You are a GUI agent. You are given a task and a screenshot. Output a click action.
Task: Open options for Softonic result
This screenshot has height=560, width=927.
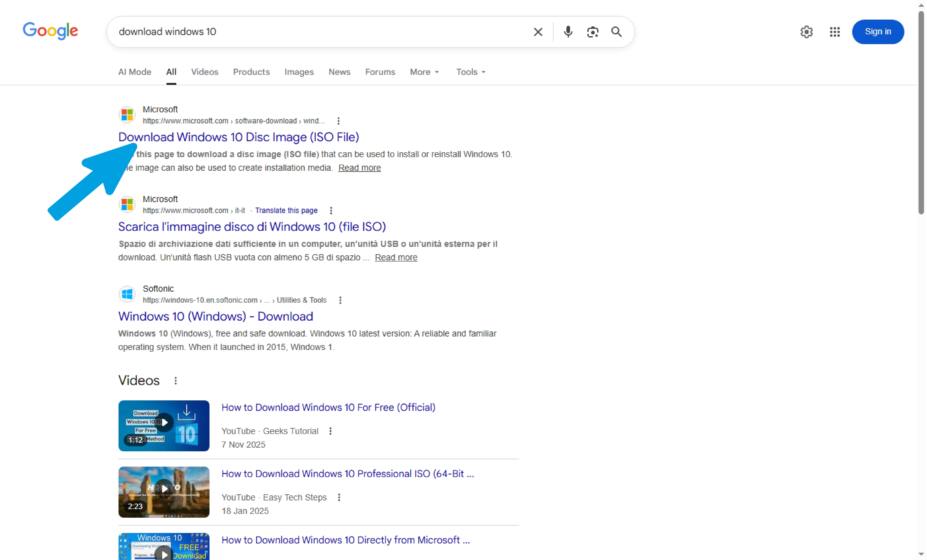pyautogui.click(x=340, y=300)
